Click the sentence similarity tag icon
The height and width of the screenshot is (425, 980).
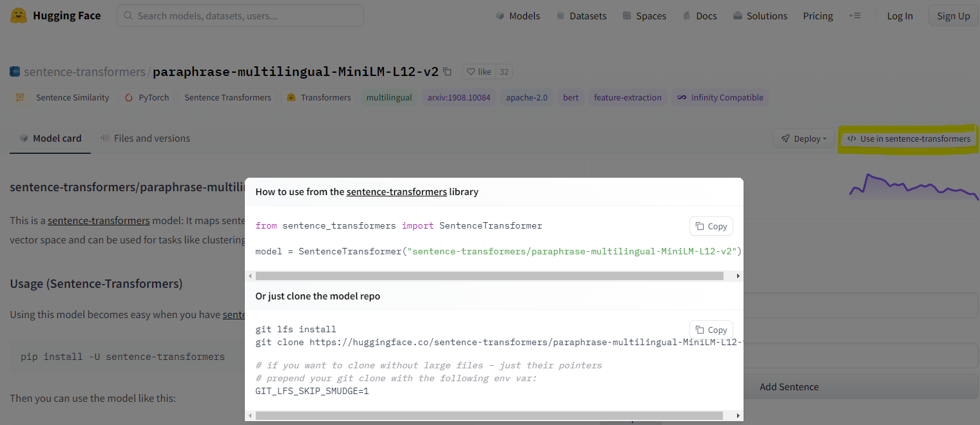(x=20, y=97)
